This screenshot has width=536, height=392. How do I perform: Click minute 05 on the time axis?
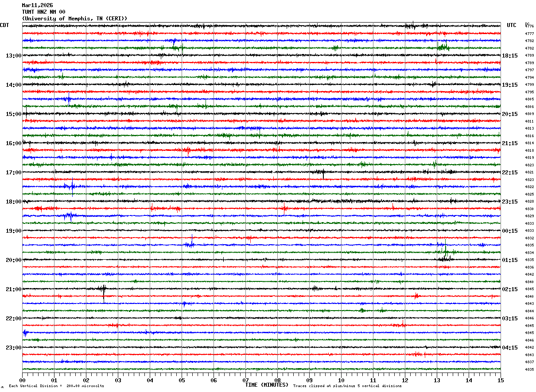click(182, 380)
